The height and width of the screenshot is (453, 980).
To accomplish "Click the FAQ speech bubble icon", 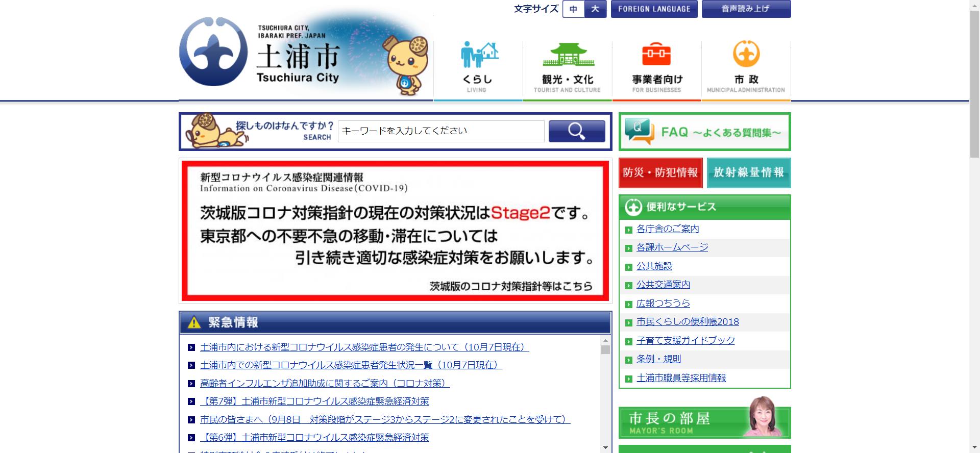I will [x=639, y=132].
